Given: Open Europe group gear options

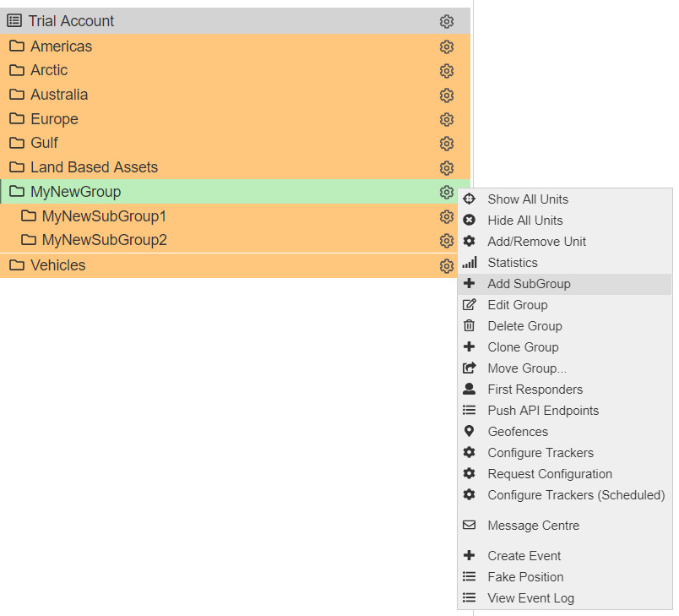Looking at the screenshot, I should (447, 119).
